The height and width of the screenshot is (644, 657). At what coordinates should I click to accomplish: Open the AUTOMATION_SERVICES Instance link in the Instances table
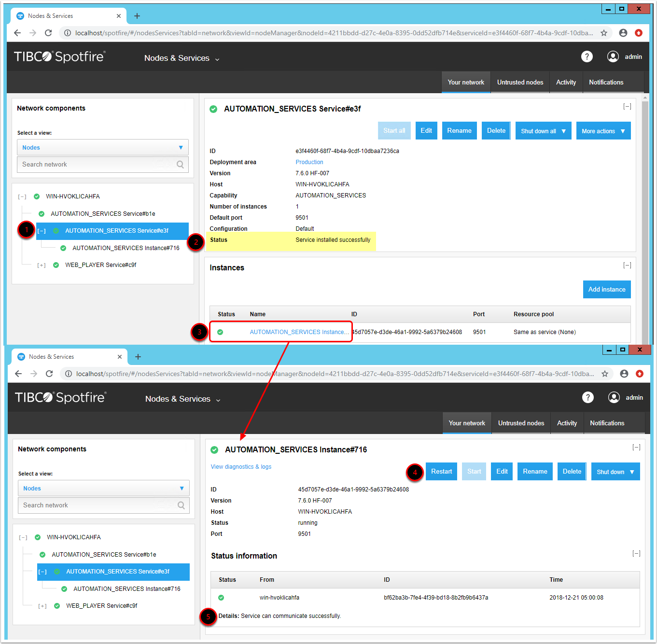coord(299,332)
